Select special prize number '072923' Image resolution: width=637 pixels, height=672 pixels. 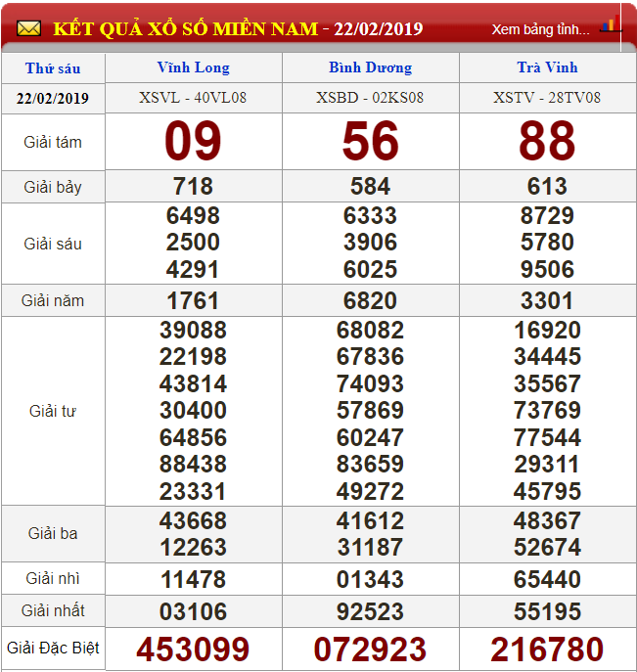tap(370, 650)
